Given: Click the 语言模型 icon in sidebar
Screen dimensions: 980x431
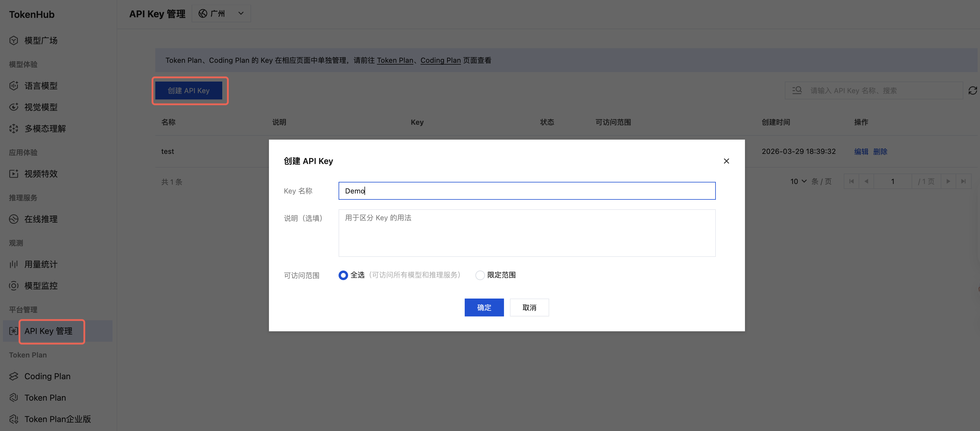Looking at the screenshot, I should click(x=14, y=86).
